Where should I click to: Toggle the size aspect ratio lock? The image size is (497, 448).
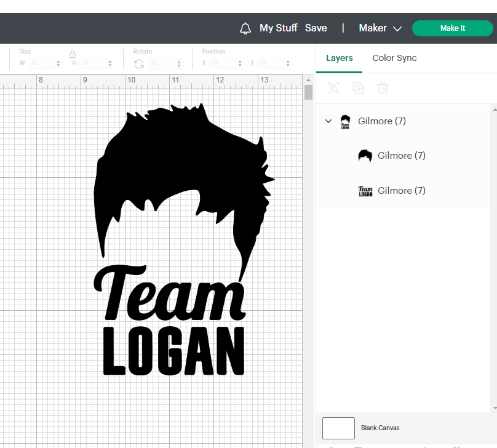[73, 54]
